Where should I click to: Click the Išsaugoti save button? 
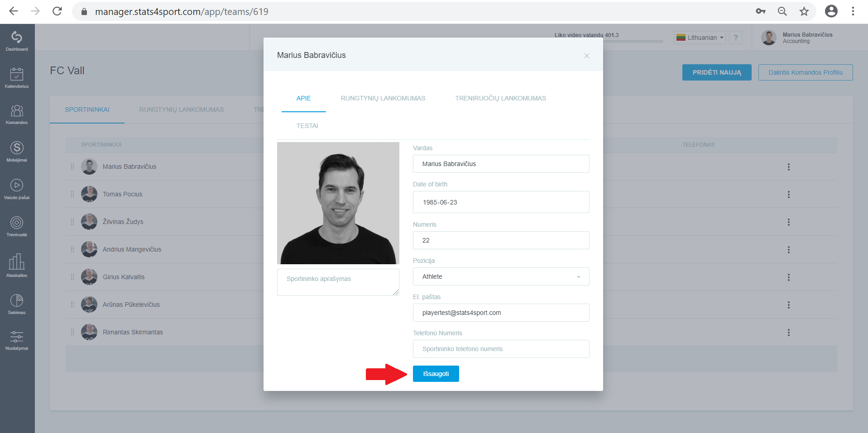(x=436, y=374)
